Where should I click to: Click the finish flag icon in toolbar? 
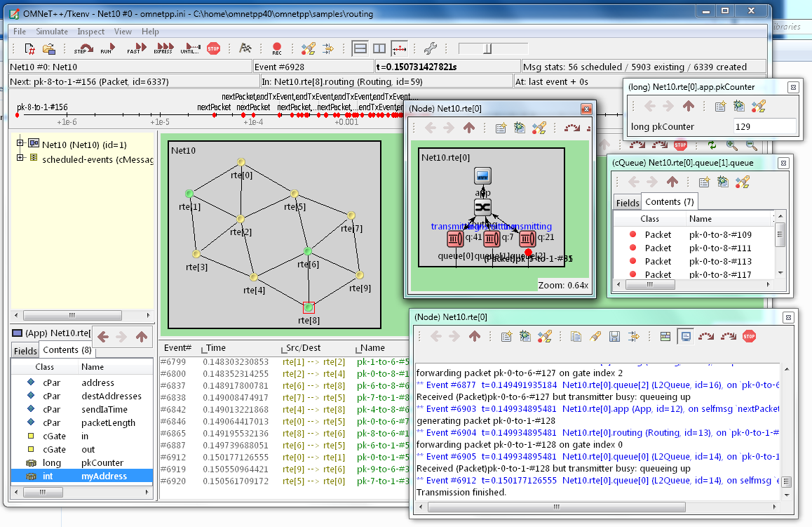(x=245, y=48)
